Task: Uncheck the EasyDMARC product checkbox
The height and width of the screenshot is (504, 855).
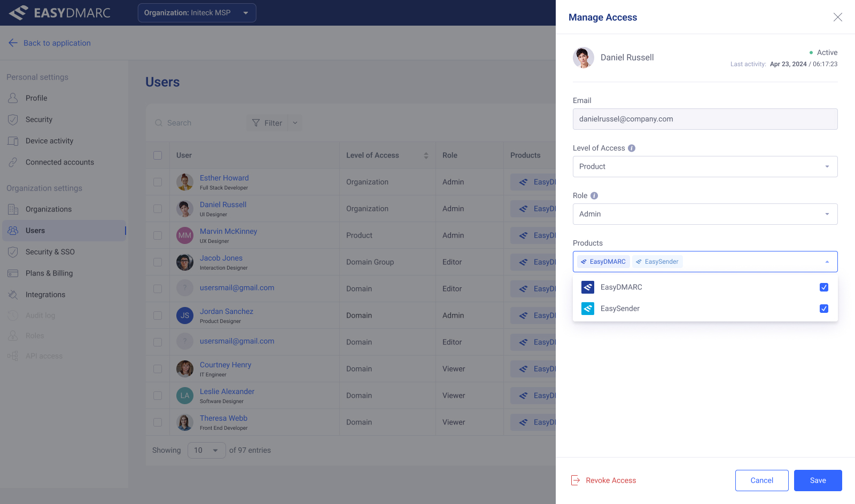Action: tap(824, 287)
